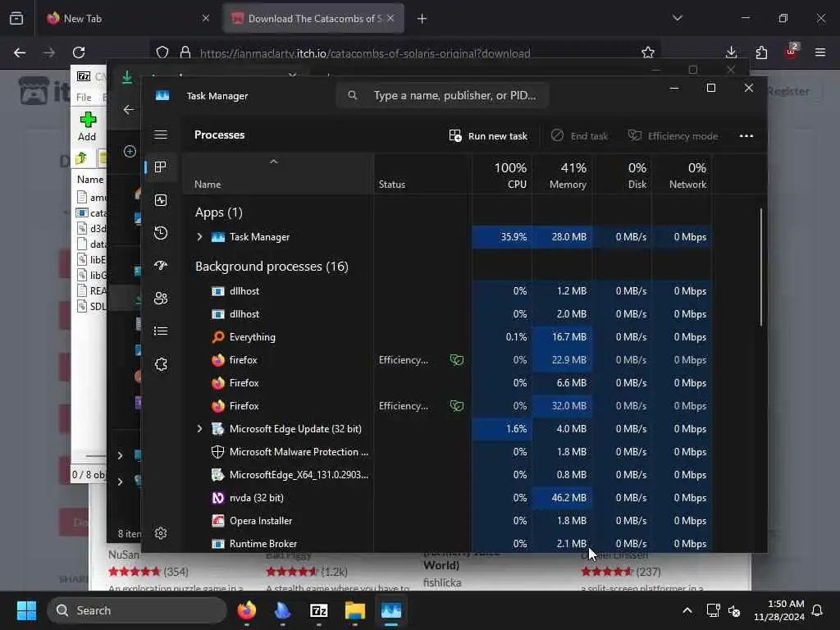Open Firefox extensions puzzle icon
The height and width of the screenshot is (630, 840).
[761, 52]
